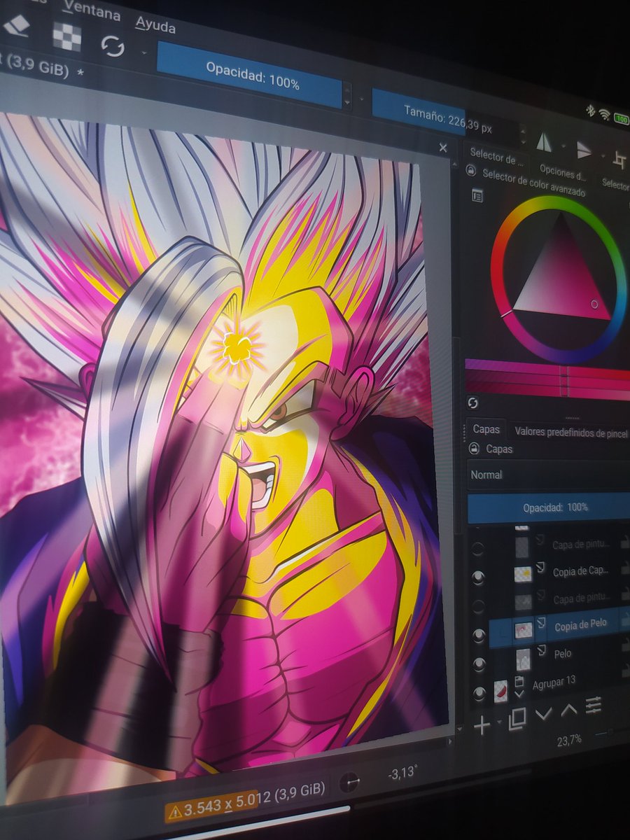Click the 'Pelo' layer thumbnail
The height and width of the screenshot is (840, 630).
523,659
